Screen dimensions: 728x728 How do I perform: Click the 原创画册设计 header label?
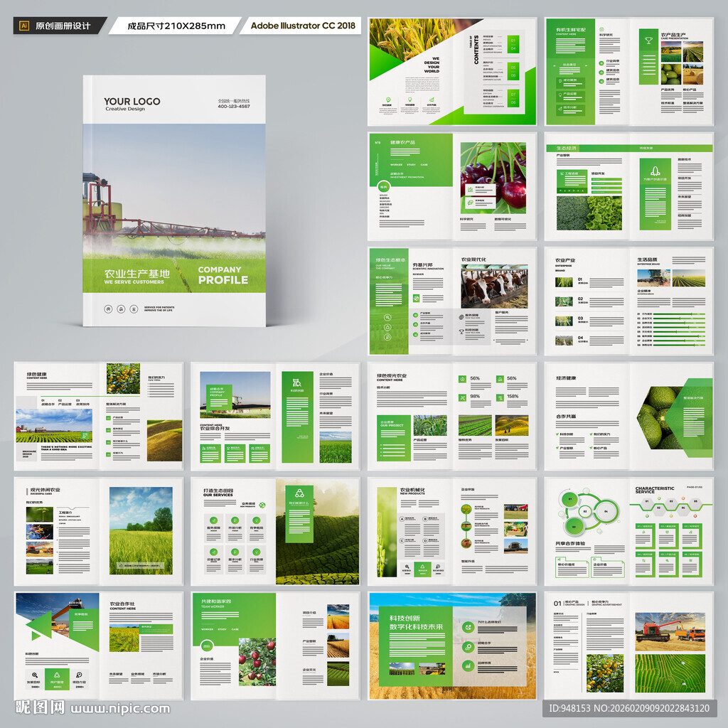point(63,26)
